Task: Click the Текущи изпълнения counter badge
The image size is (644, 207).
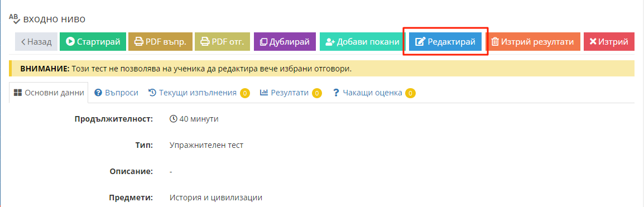Action: 245,93
